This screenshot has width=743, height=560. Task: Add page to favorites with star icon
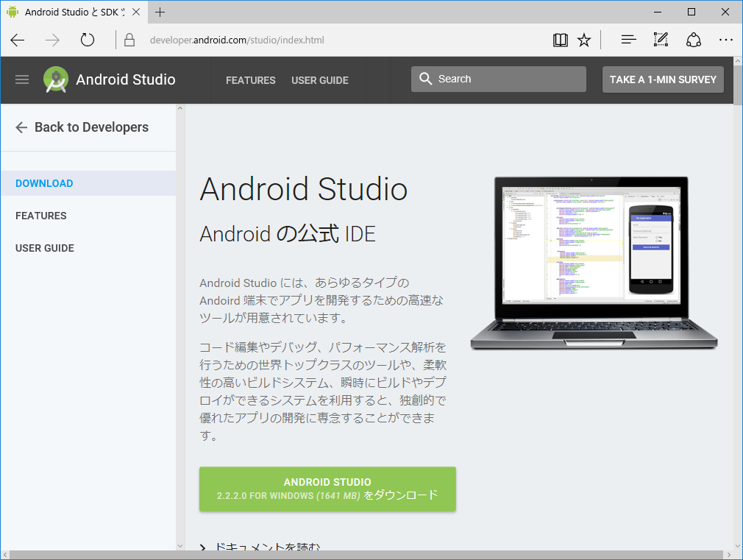(x=584, y=40)
